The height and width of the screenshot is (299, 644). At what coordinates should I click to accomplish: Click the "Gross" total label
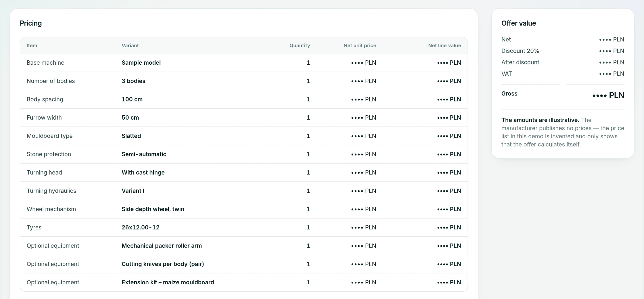tap(509, 94)
